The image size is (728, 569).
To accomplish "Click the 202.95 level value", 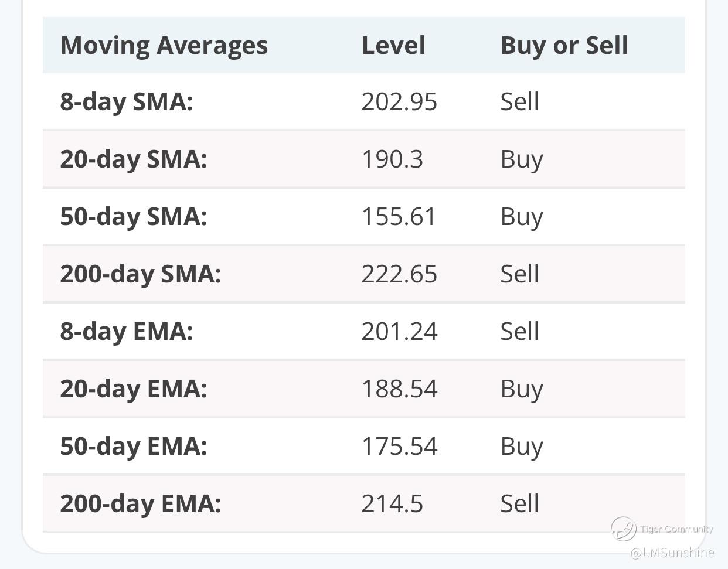I will (399, 101).
